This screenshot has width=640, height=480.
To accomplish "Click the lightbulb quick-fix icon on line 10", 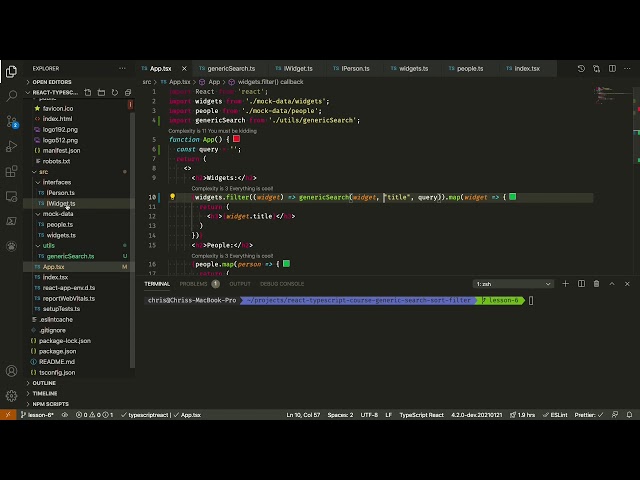I will 172,197.
